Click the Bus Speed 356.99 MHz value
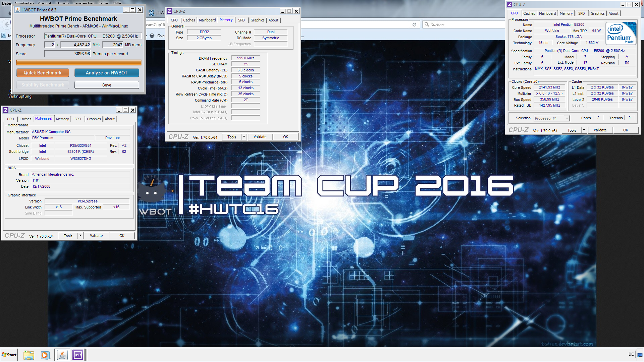The width and height of the screenshot is (644, 362). pos(549,99)
